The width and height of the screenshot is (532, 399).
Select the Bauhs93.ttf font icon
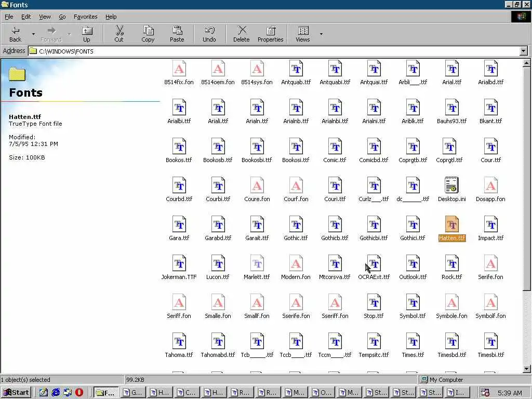452,108
